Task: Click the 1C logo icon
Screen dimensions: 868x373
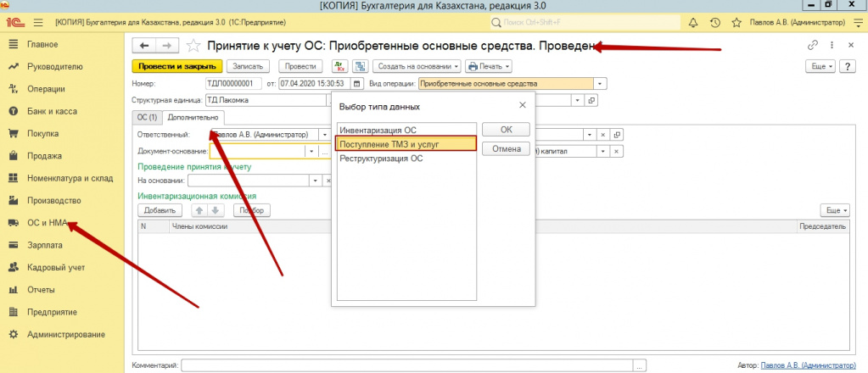Action: [x=14, y=23]
